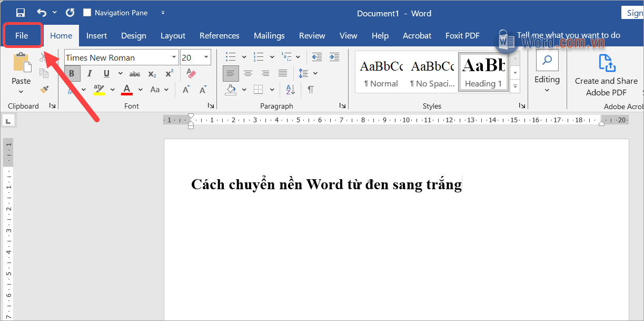The width and height of the screenshot is (644, 321).
Task: Switch to the References tab
Action: coord(220,36)
